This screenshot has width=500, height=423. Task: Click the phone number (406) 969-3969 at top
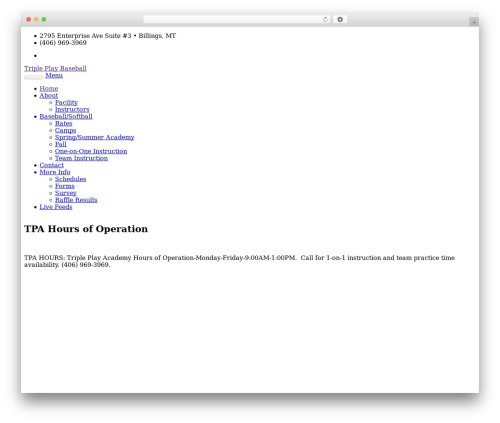click(x=63, y=43)
